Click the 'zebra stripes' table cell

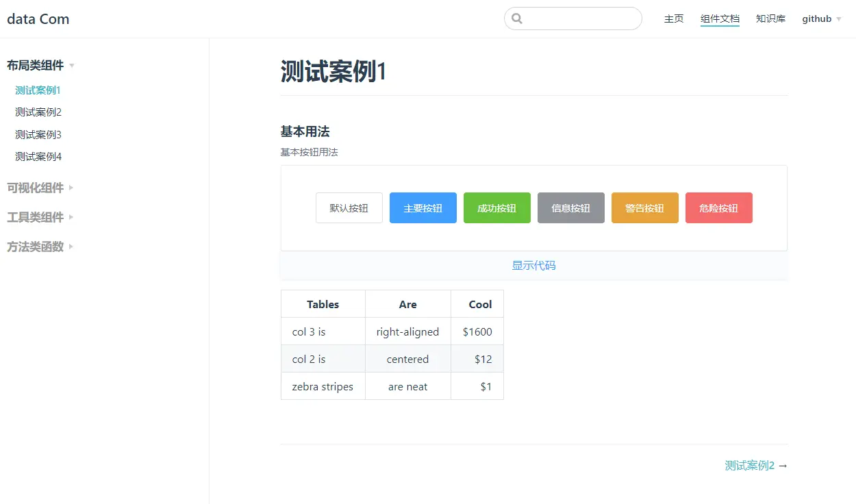coord(323,386)
